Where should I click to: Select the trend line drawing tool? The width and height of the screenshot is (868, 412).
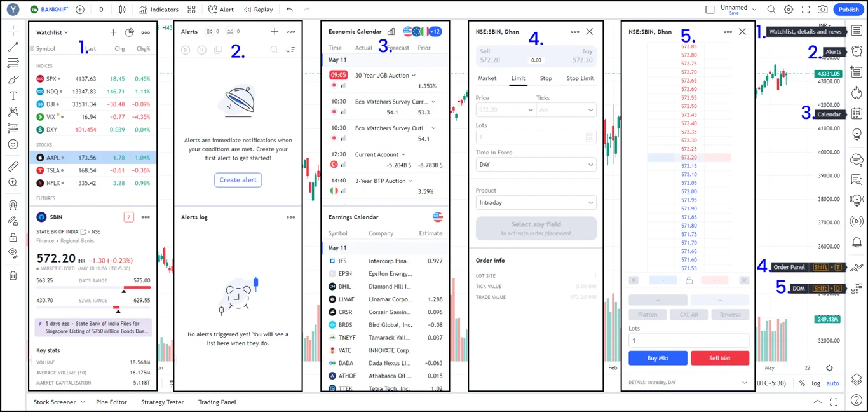(x=13, y=47)
